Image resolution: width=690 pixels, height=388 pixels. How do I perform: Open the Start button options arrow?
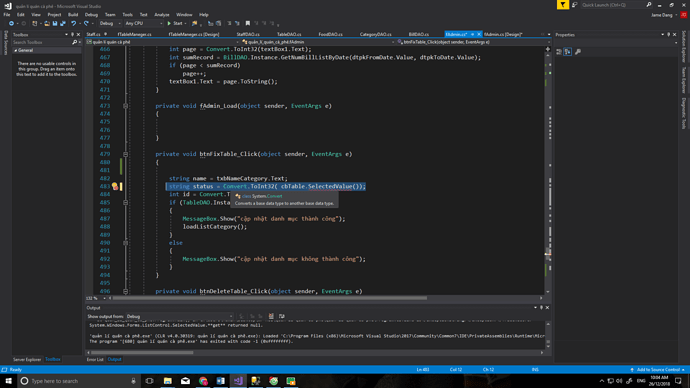click(x=185, y=23)
